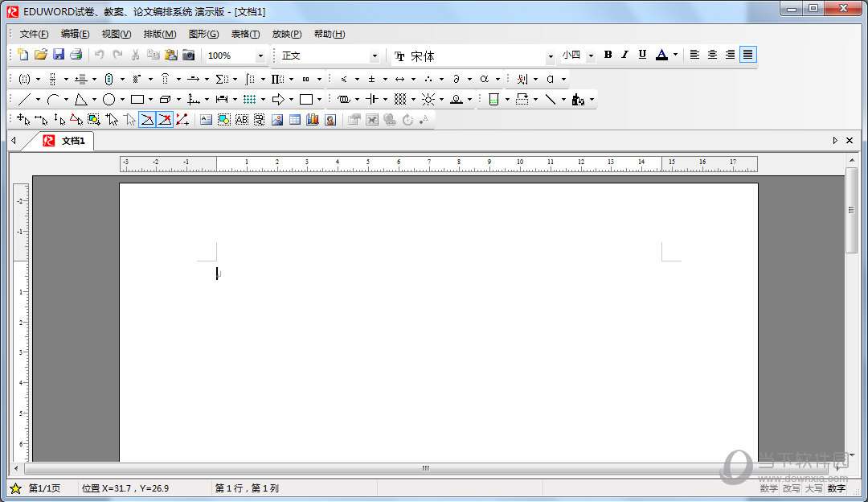Click the font color A swatch

point(661,55)
